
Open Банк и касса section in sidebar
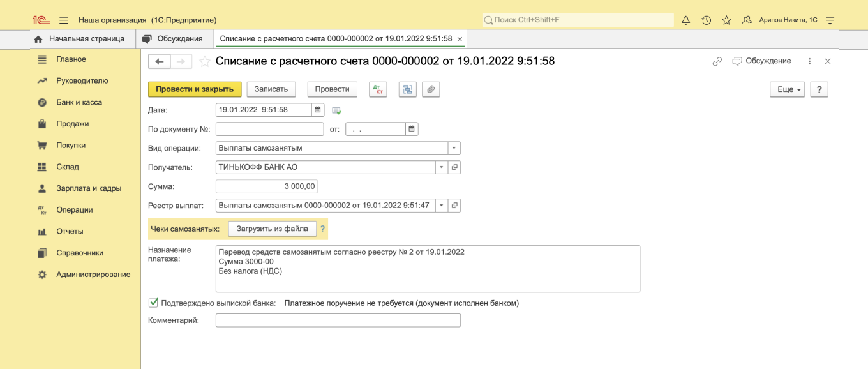tap(79, 102)
